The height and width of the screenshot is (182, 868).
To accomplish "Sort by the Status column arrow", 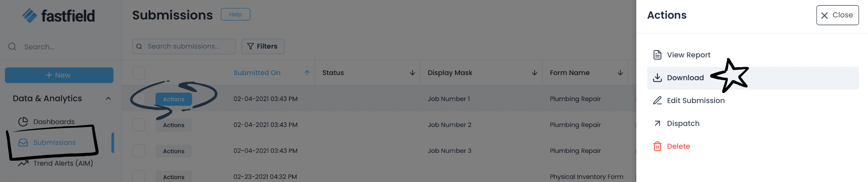I will [x=412, y=73].
